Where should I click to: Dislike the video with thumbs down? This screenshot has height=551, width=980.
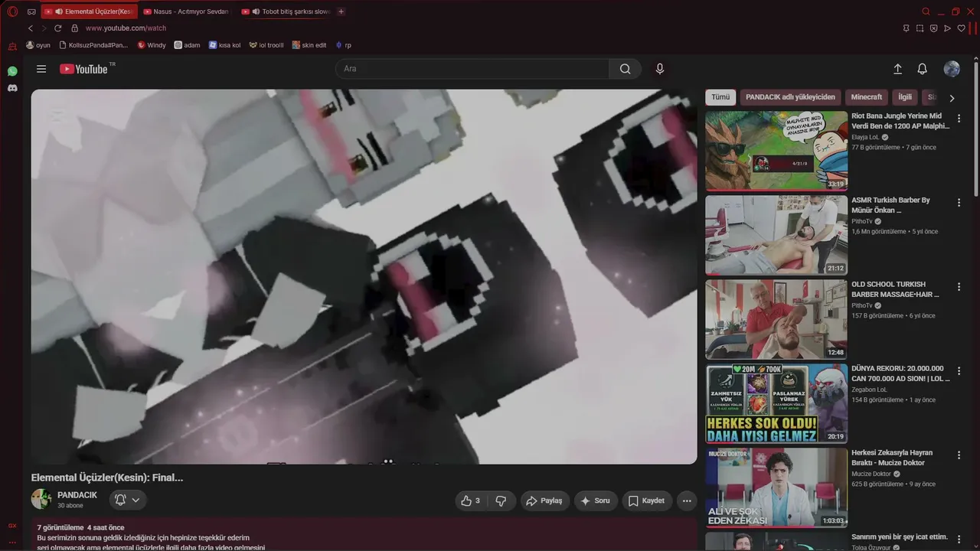point(501,500)
